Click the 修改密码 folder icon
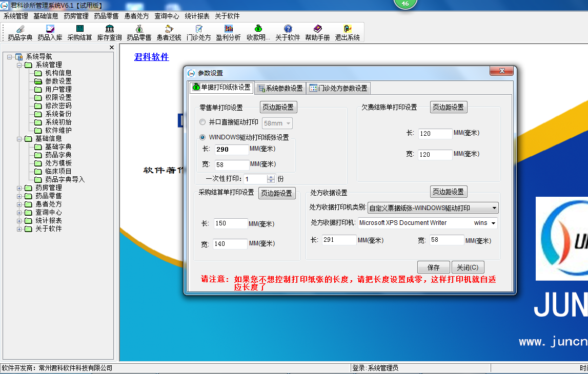588x374 pixels. (38, 106)
